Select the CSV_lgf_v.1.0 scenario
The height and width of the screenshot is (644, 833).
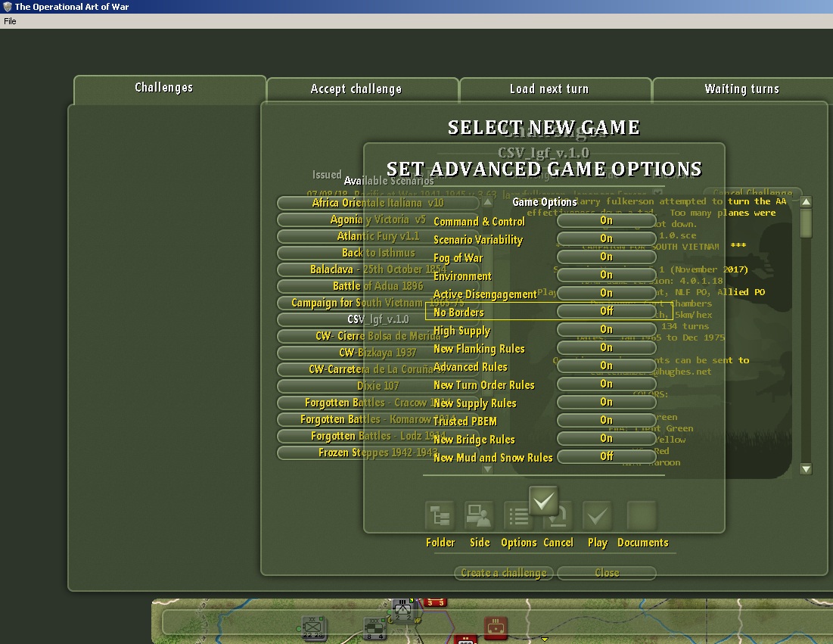click(378, 319)
